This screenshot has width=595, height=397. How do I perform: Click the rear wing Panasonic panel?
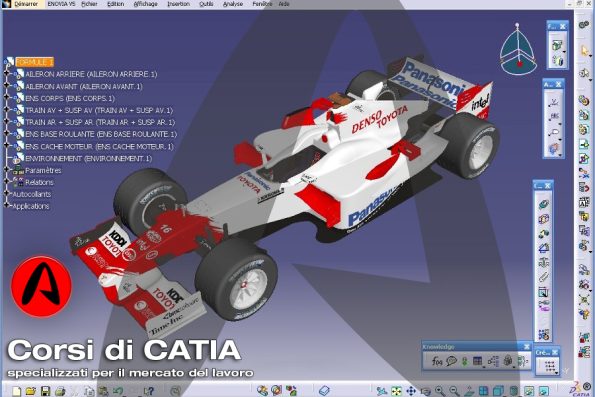[x=431, y=83]
